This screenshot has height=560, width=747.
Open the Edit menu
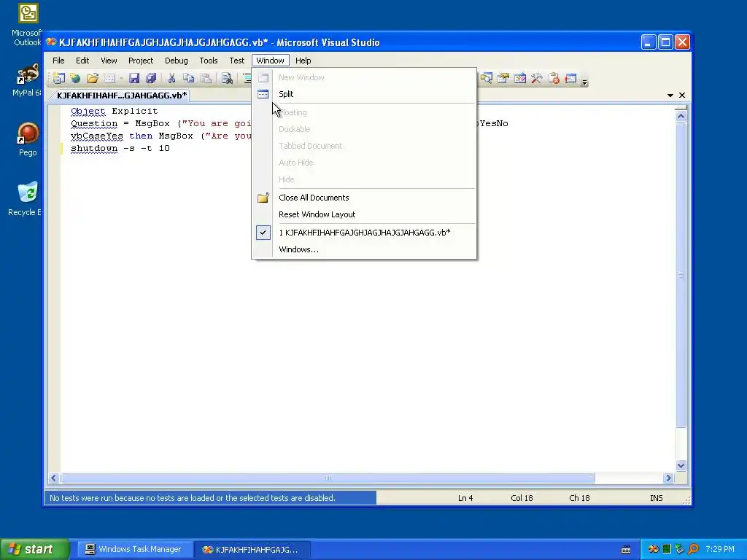[x=82, y=61]
